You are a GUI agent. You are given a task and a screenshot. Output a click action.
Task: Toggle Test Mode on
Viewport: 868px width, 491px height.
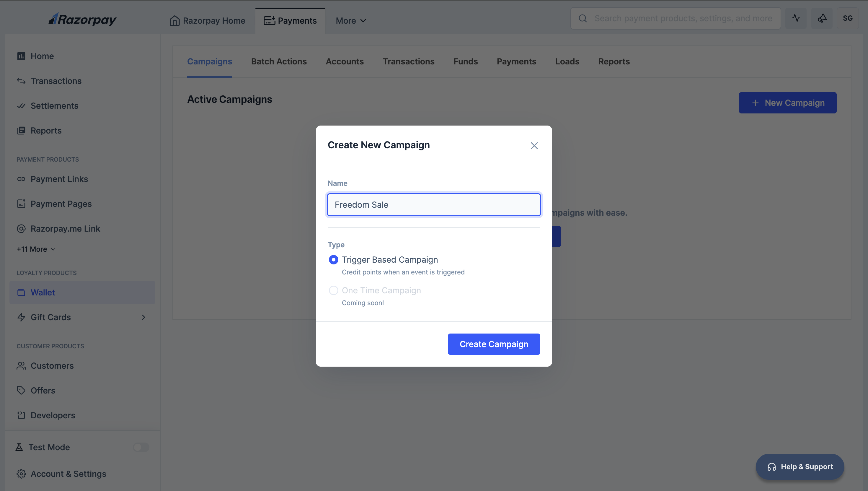coord(141,447)
